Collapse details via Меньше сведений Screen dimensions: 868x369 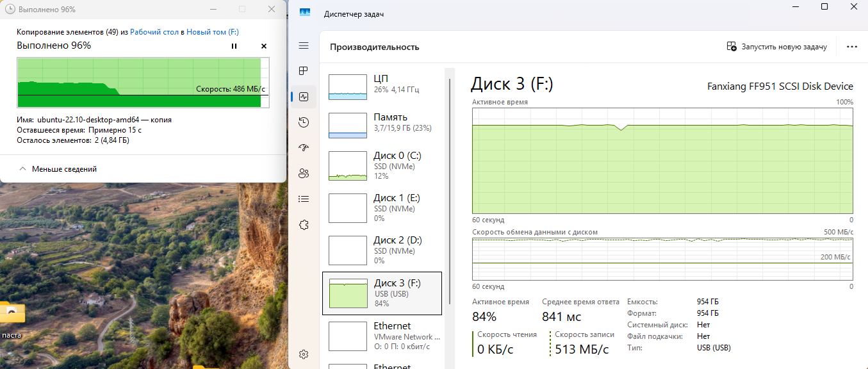tap(58, 169)
